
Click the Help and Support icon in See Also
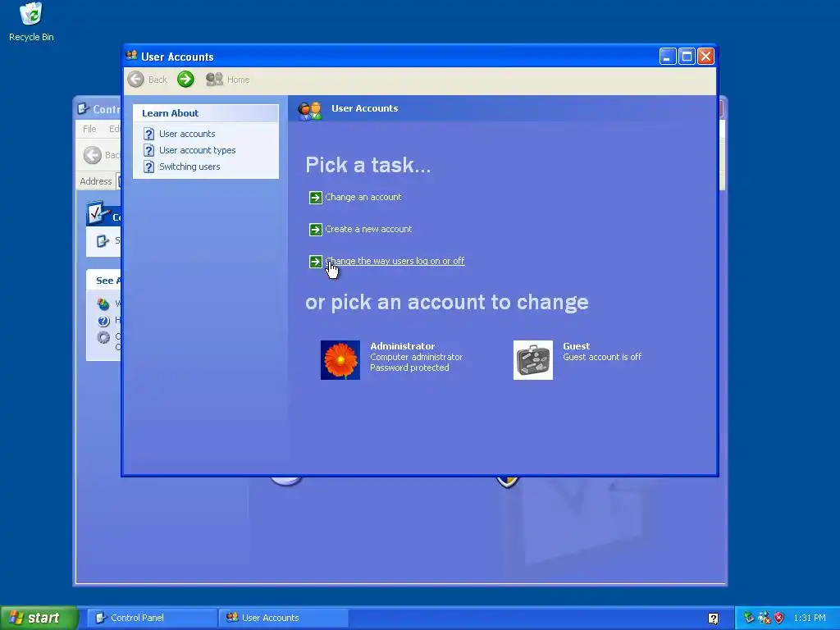103,321
